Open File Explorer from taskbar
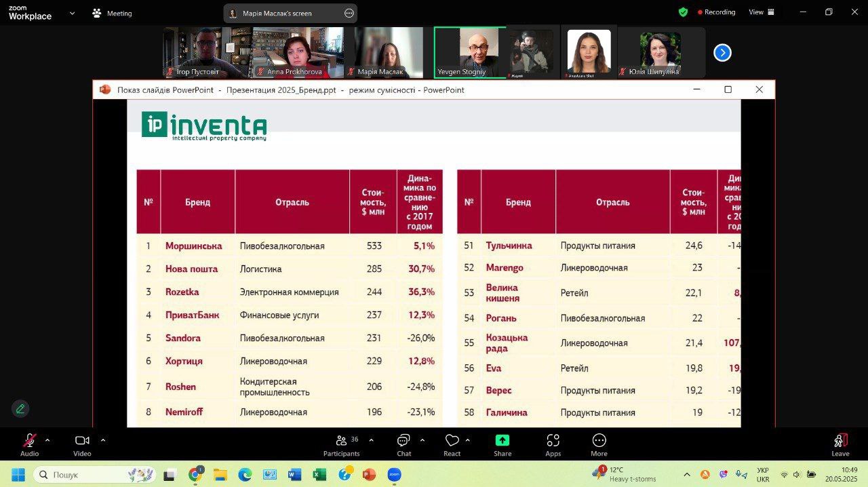 click(220, 474)
